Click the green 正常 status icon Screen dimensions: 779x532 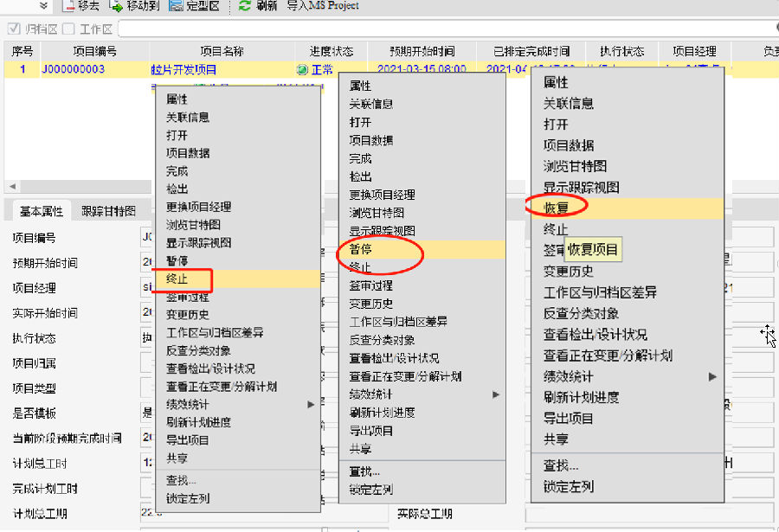coord(302,69)
